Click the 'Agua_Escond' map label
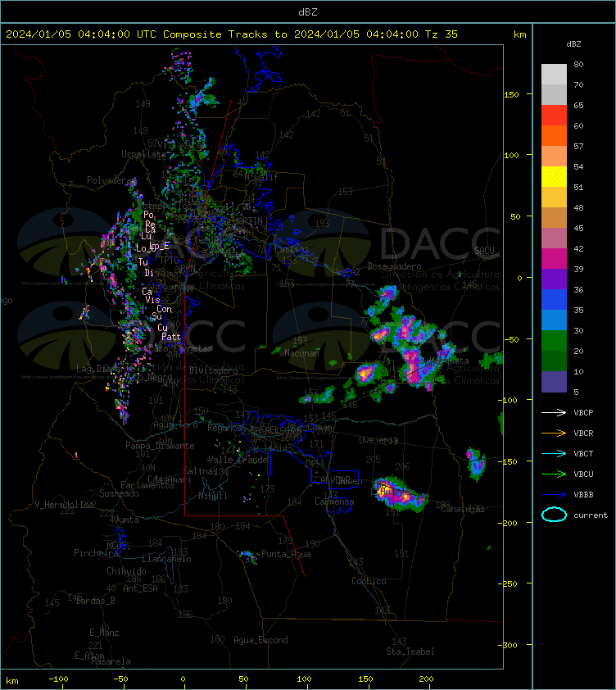 tap(260, 640)
